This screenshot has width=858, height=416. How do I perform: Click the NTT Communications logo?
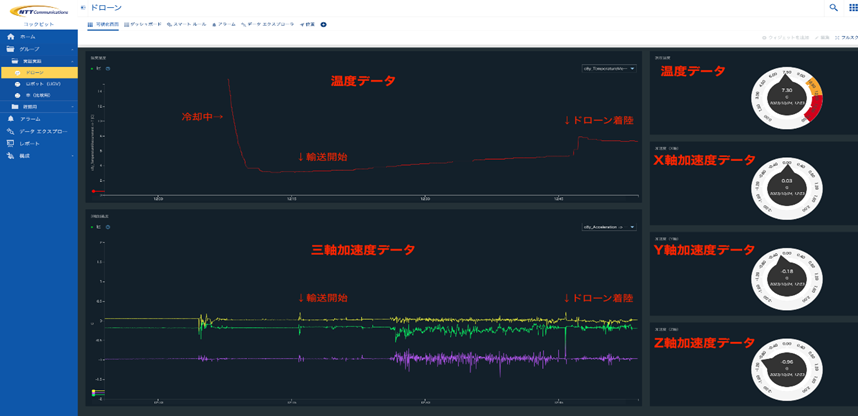coord(38,10)
